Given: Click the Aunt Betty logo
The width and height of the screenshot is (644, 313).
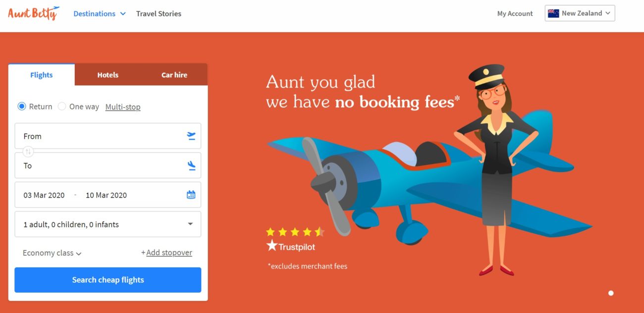Looking at the screenshot, I should 34,13.
